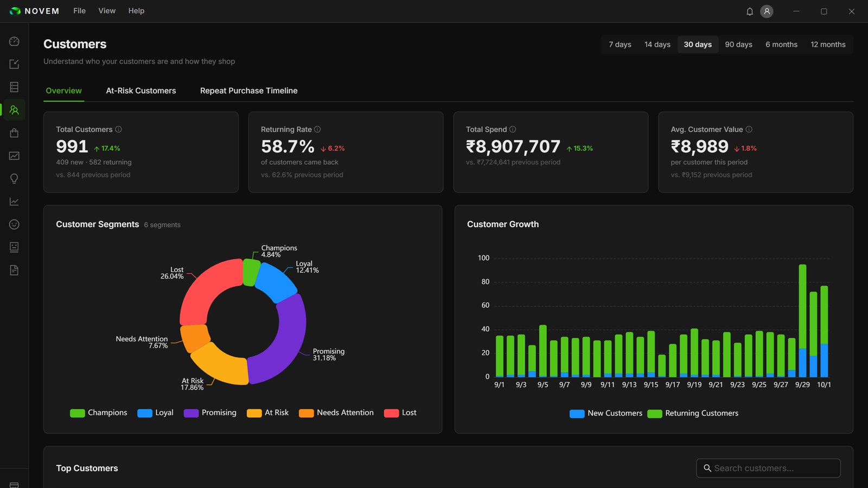Toggle the Champions legend entry
Viewport: 868px width, 488px height.
pos(99,413)
